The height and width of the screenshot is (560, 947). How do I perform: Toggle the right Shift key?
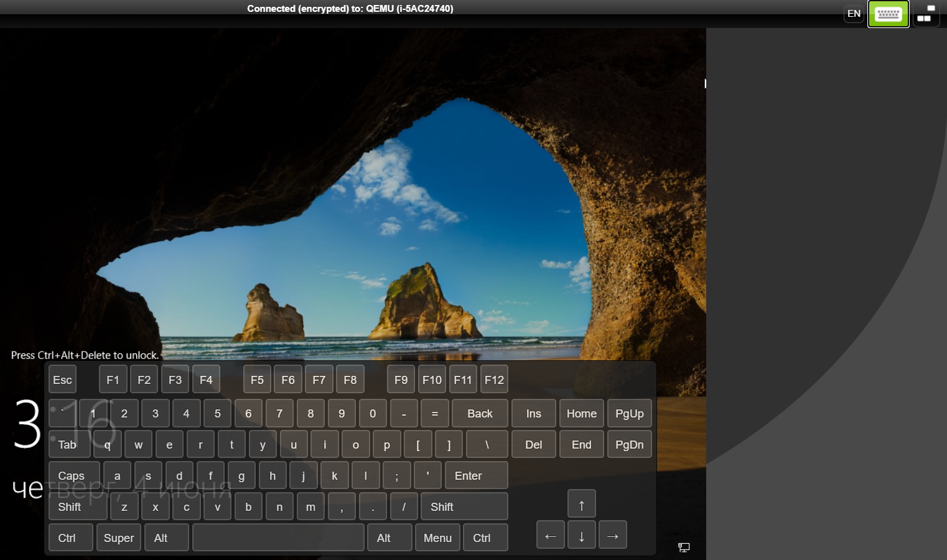pyautogui.click(x=464, y=506)
